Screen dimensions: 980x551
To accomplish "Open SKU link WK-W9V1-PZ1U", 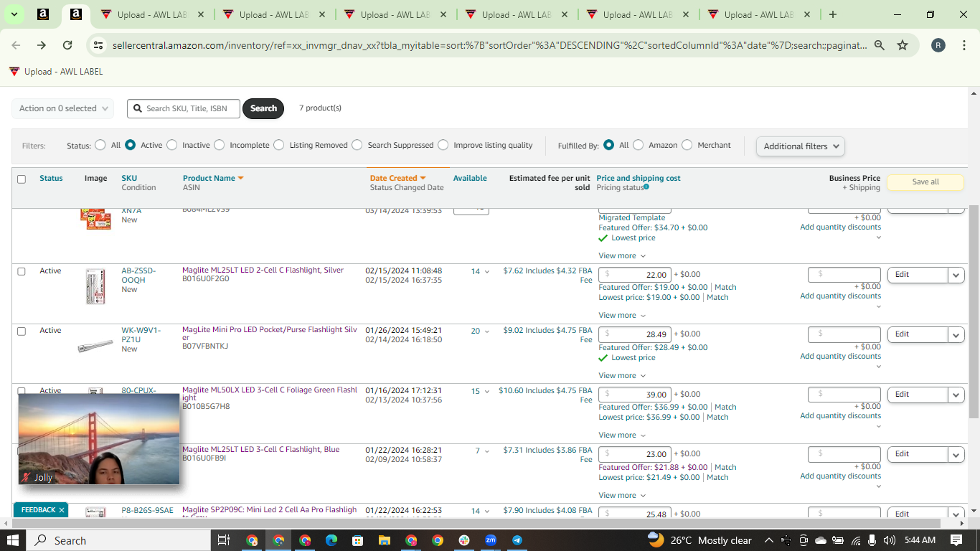I will pos(141,335).
